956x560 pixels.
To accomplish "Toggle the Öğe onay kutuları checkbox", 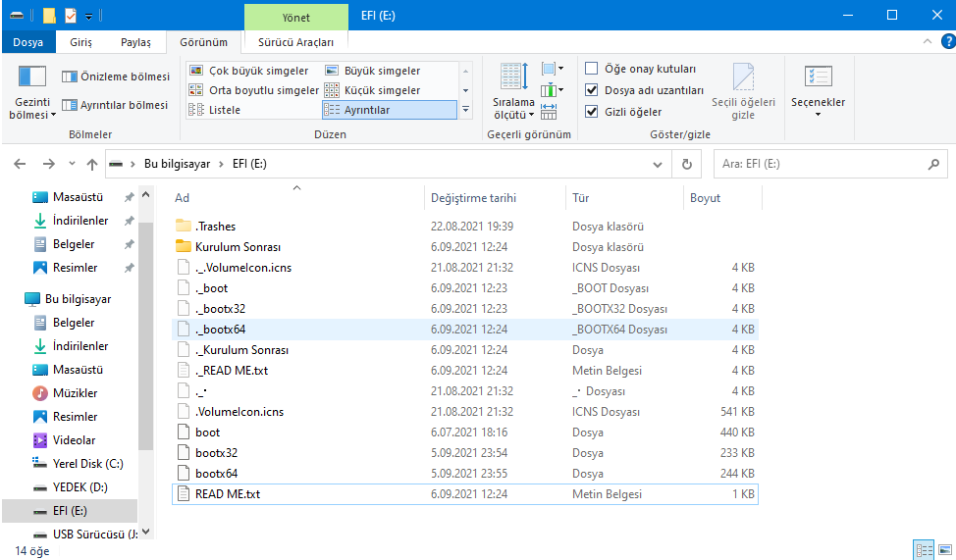I will 592,69.
